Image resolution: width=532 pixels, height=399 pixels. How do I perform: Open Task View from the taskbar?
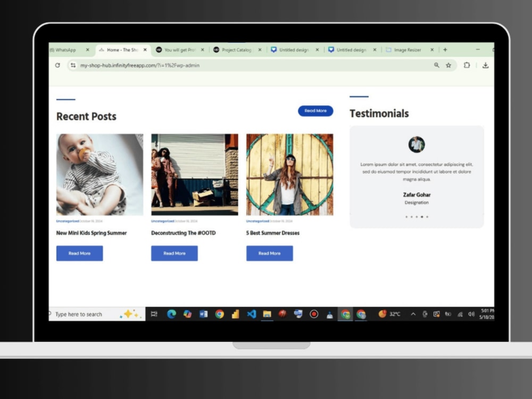[154, 314]
